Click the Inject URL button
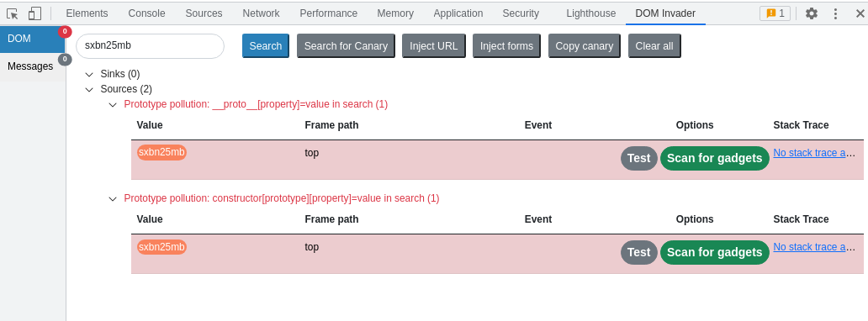Image resolution: width=868 pixels, height=321 pixels. click(434, 46)
